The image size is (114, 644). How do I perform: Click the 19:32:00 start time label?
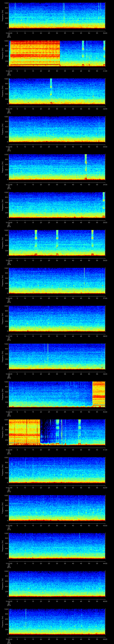9,147
